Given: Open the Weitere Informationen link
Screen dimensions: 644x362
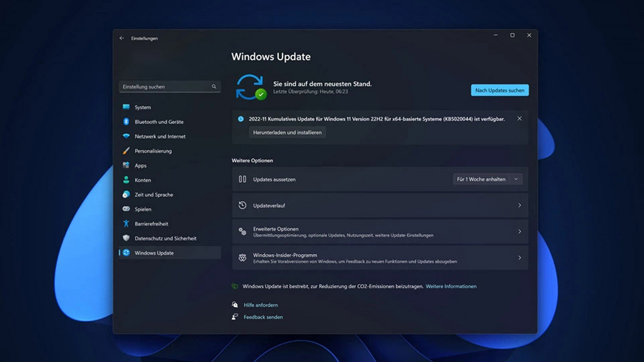Looking at the screenshot, I should point(451,286).
